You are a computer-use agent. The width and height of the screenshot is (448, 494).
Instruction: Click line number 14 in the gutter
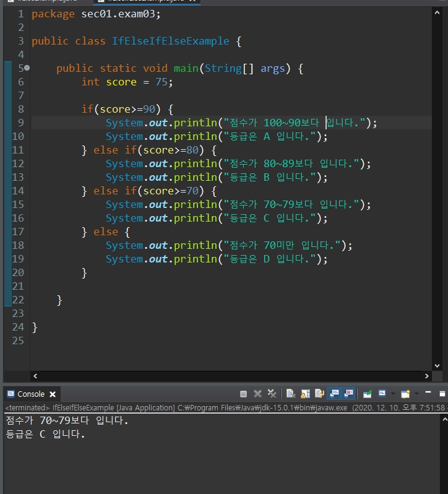click(18, 191)
